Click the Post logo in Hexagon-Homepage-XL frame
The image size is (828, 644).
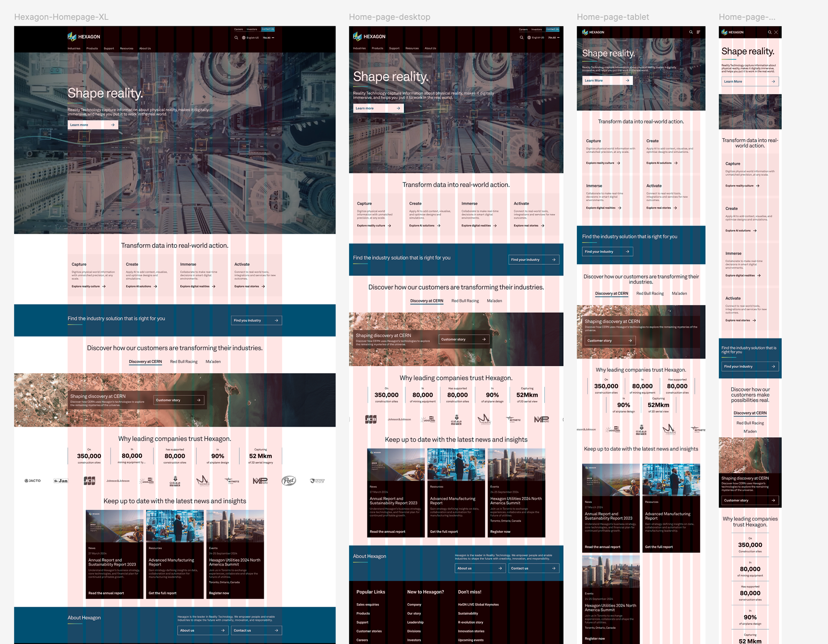(x=289, y=481)
